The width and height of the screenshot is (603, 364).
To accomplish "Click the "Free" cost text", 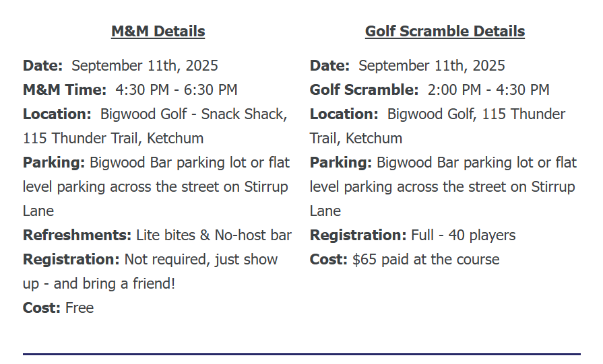I will coord(80,307).
